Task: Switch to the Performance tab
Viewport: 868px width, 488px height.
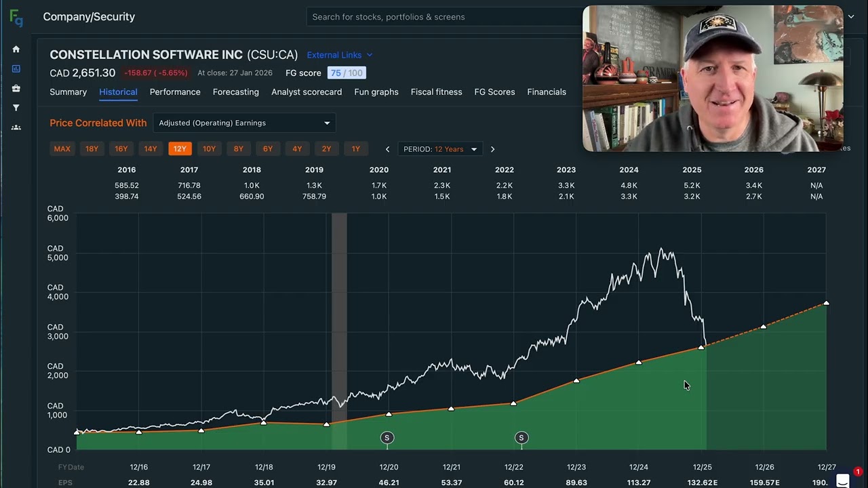Action: click(175, 92)
